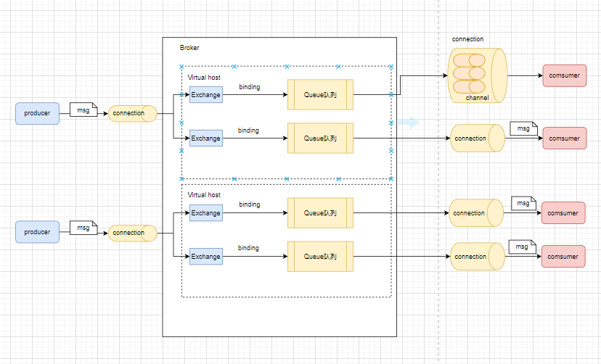Select the bottommost Exchange box
This screenshot has width=601, height=364.
(x=205, y=256)
